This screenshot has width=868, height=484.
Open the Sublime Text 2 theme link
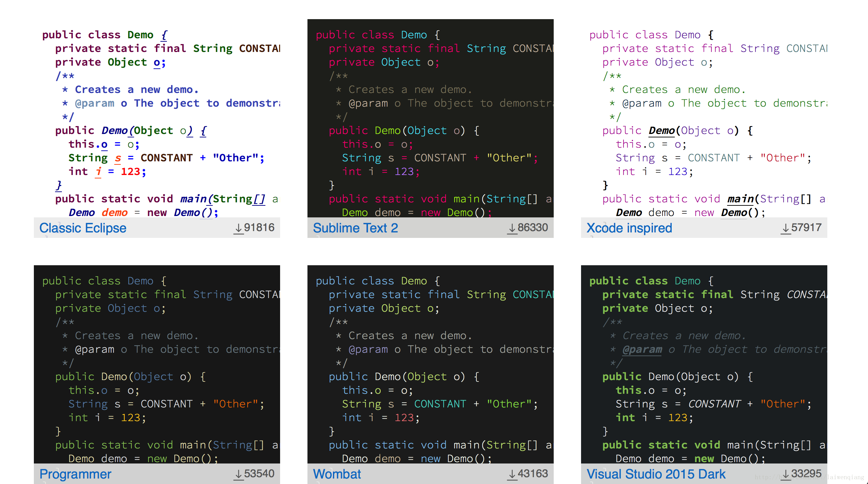point(356,228)
